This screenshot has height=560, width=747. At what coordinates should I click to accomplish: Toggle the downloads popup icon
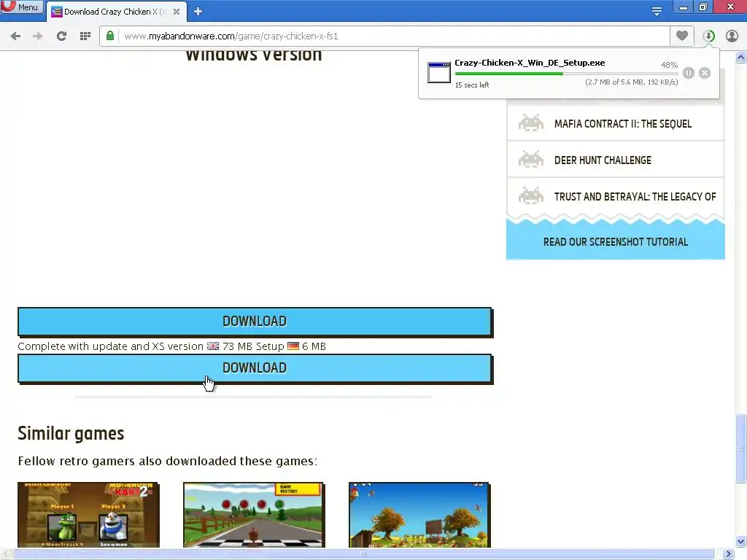pyautogui.click(x=708, y=36)
